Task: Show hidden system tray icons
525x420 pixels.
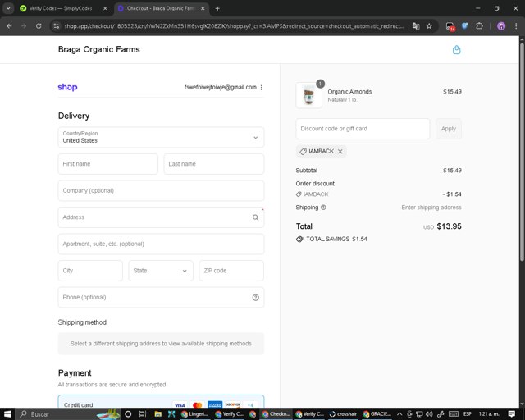Action: click(399, 414)
